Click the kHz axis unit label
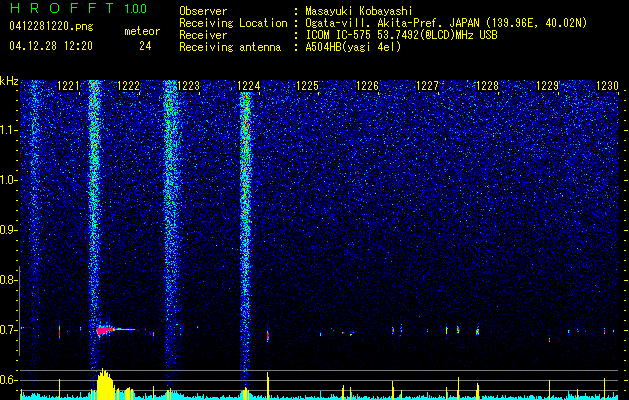Screen dimensions: 629x400 point(9,81)
